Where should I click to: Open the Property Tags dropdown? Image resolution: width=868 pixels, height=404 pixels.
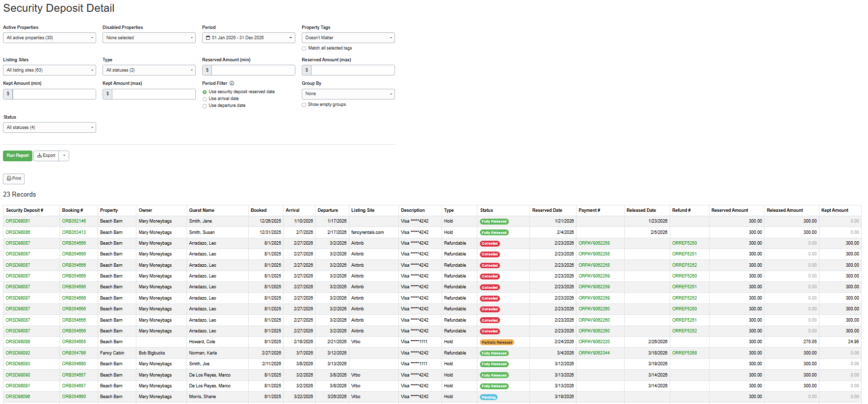pos(348,38)
